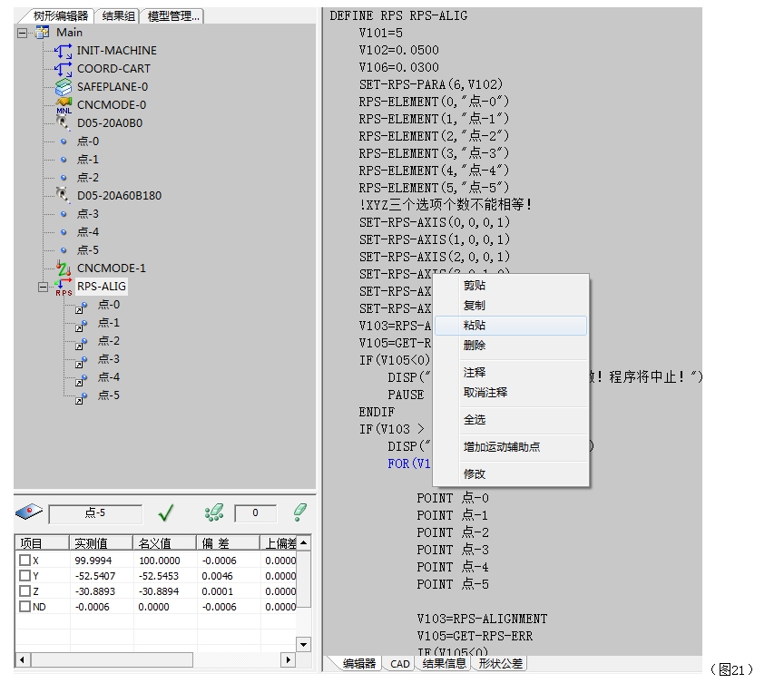Click the 点-5 shortcut icon under RPS-ALIG
784x683 pixels.
click(81, 397)
